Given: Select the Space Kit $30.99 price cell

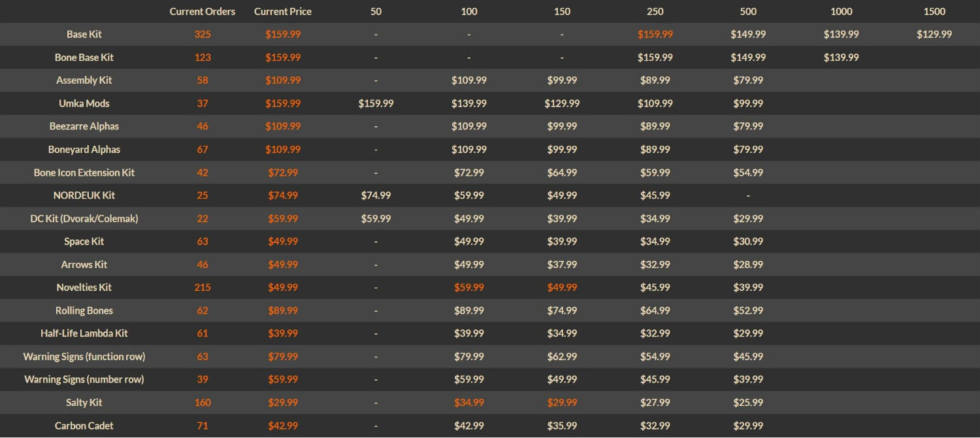Looking at the screenshot, I should click(748, 242).
